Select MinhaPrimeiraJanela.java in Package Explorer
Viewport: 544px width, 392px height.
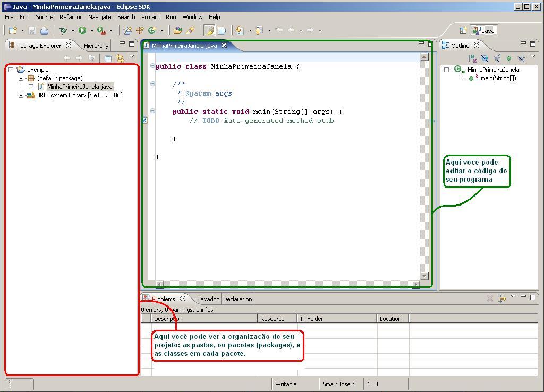coord(80,87)
